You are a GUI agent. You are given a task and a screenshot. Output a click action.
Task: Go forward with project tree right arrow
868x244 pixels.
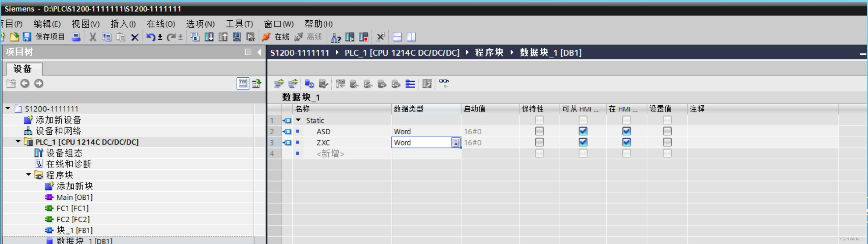coord(39,84)
